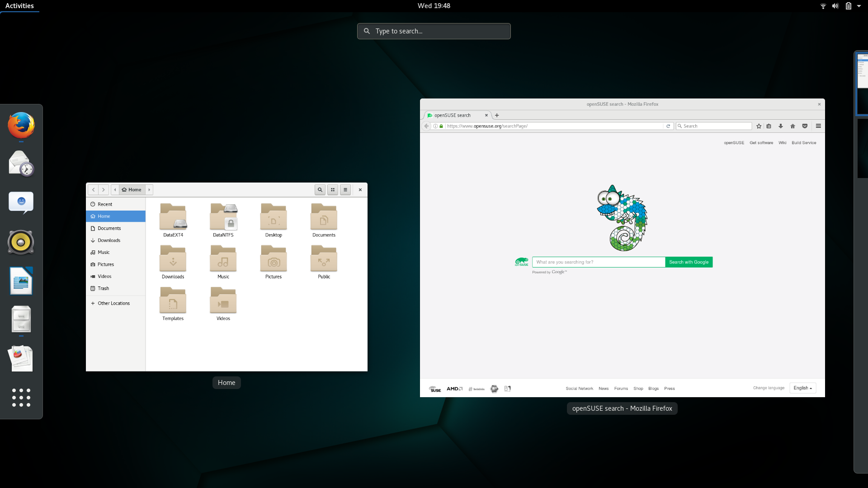Image resolution: width=868 pixels, height=488 pixels.
Task: Click the Get software link
Action: tap(761, 143)
